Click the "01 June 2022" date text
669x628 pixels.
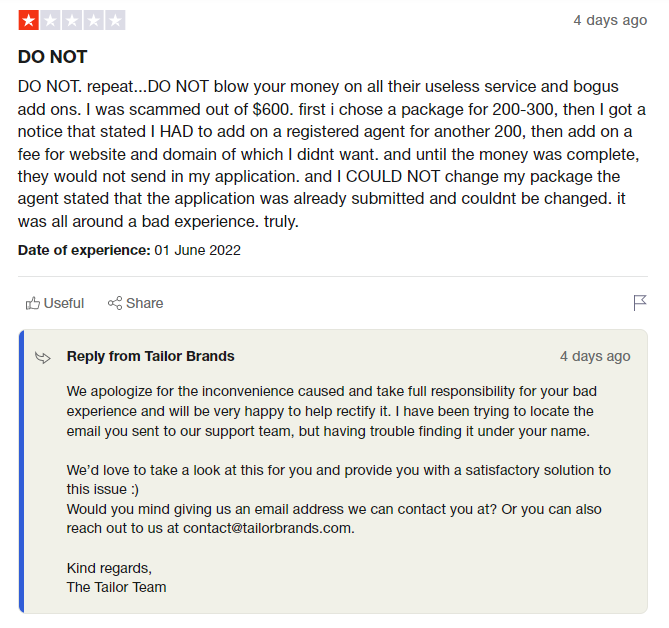coord(197,250)
